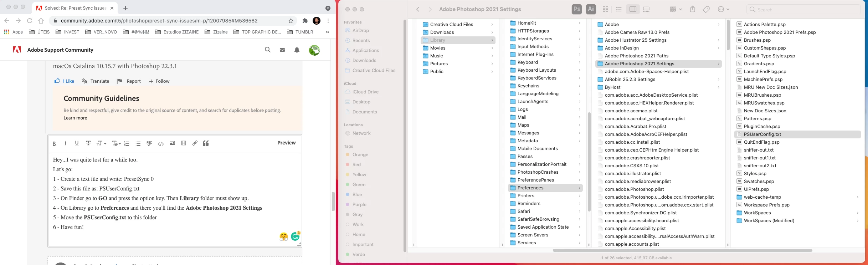Switch Finder to gallery view
868x265 pixels.
pos(646,9)
